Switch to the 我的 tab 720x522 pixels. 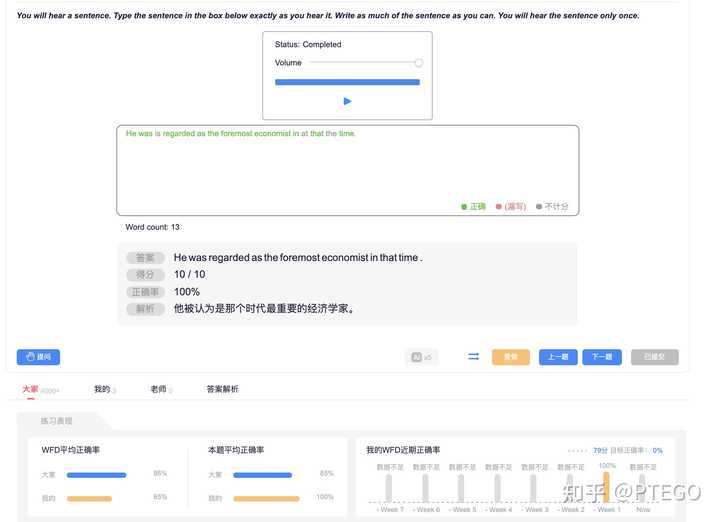pyautogui.click(x=102, y=389)
